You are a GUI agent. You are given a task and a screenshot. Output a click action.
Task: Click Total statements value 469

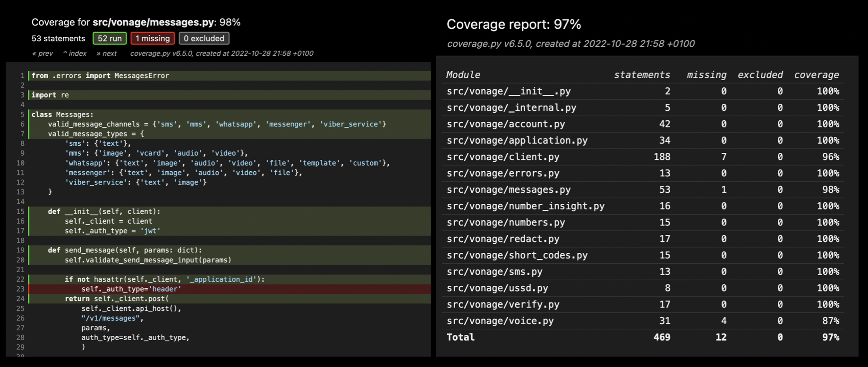pyautogui.click(x=662, y=337)
